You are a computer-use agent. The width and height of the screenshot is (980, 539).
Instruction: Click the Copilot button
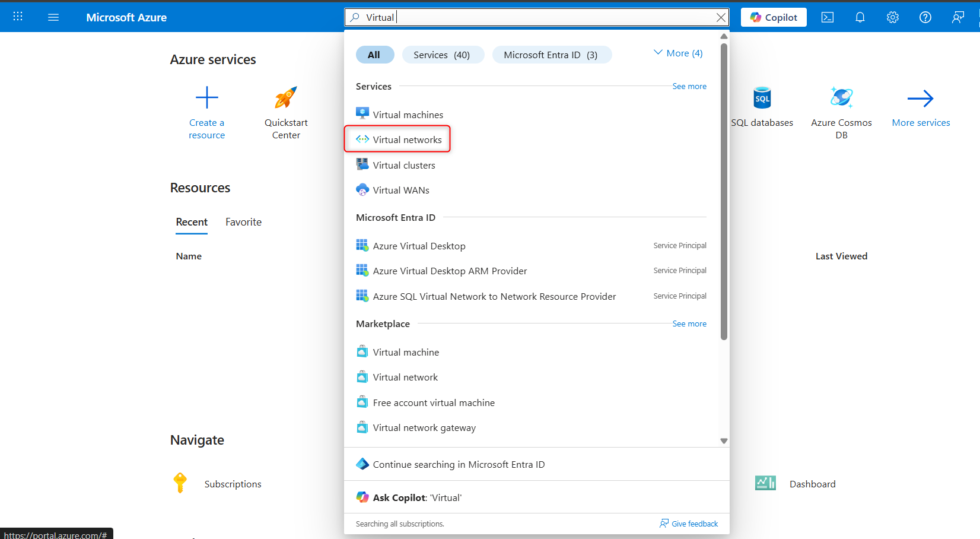tap(774, 17)
